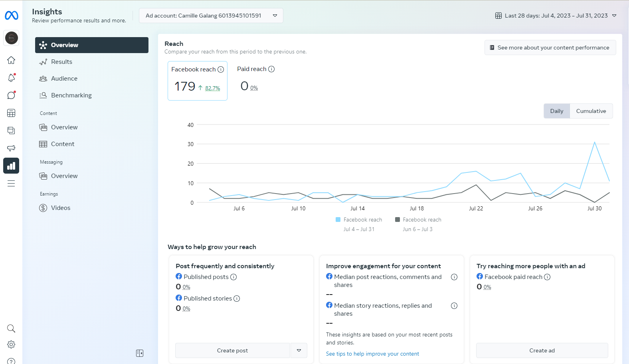Viewport: 629px width, 364px height.
Task: Click the calendar icon beside date range
Action: click(498, 16)
